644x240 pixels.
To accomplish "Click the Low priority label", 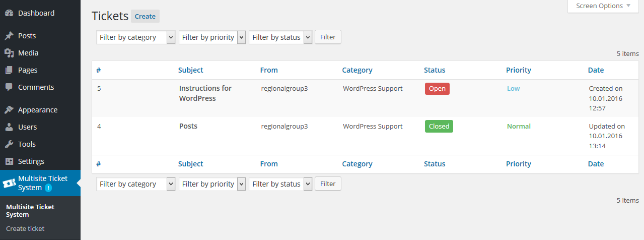I will pos(513,89).
